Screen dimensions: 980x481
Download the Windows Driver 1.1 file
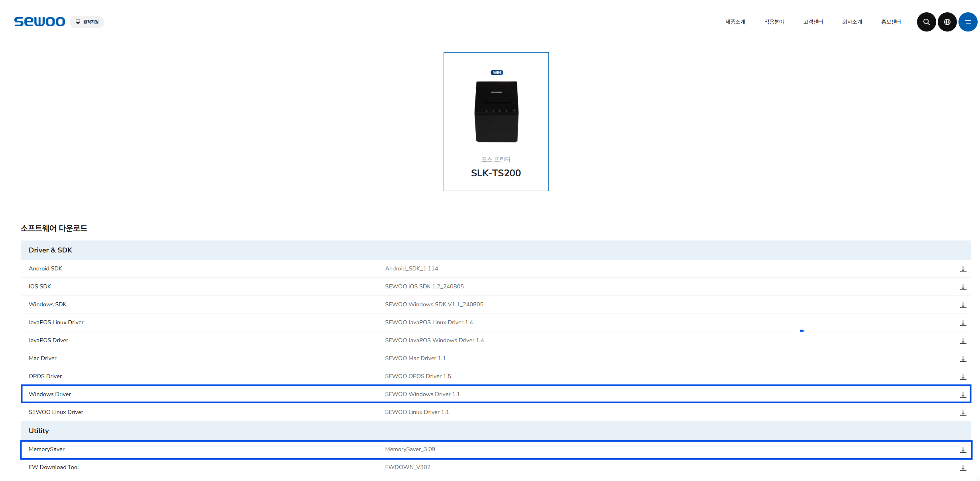click(962, 394)
